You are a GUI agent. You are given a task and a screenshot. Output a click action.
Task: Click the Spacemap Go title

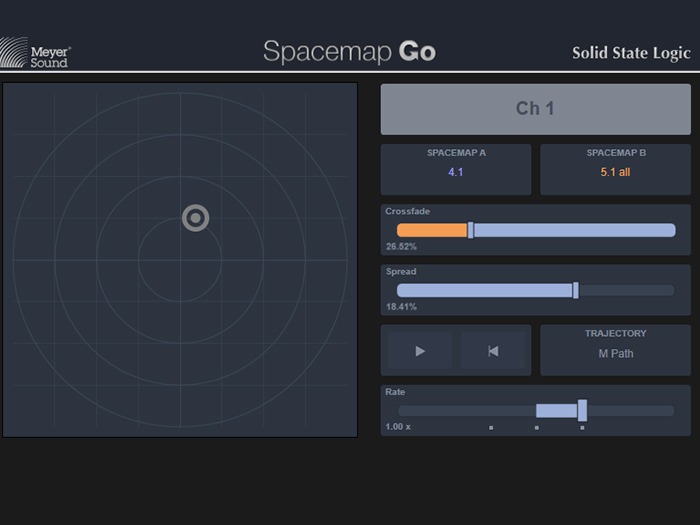click(350, 52)
